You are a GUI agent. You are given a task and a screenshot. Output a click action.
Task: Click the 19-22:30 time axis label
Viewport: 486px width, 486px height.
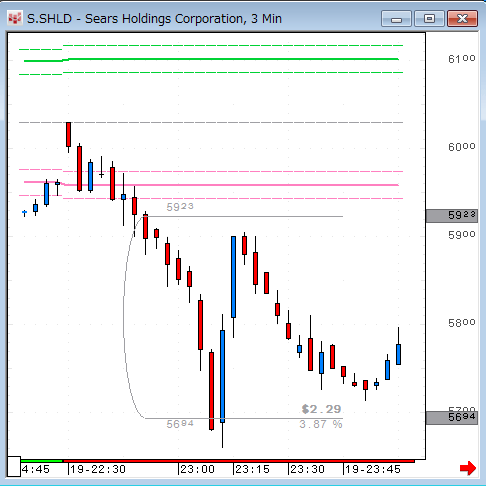tap(98, 469)
